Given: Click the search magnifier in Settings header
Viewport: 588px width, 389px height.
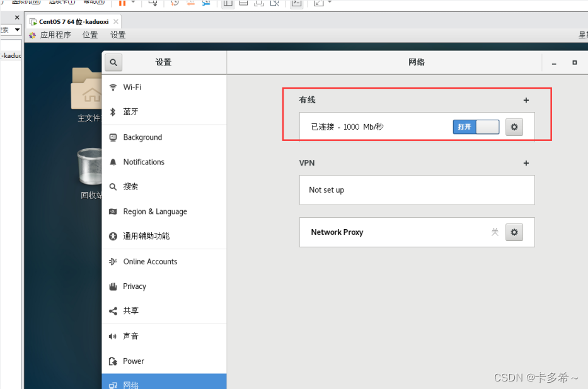Looking at the screenshot, I should (x=113, y=62).
